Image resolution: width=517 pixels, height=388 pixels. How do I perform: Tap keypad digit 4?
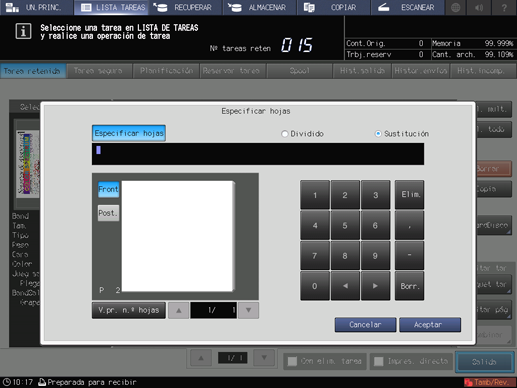pyautogui.click(x=315, y=225)
